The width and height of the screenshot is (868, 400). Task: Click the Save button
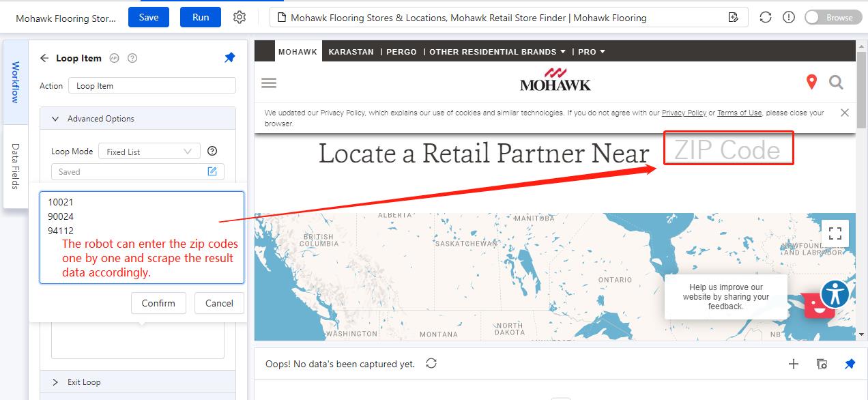149,17
